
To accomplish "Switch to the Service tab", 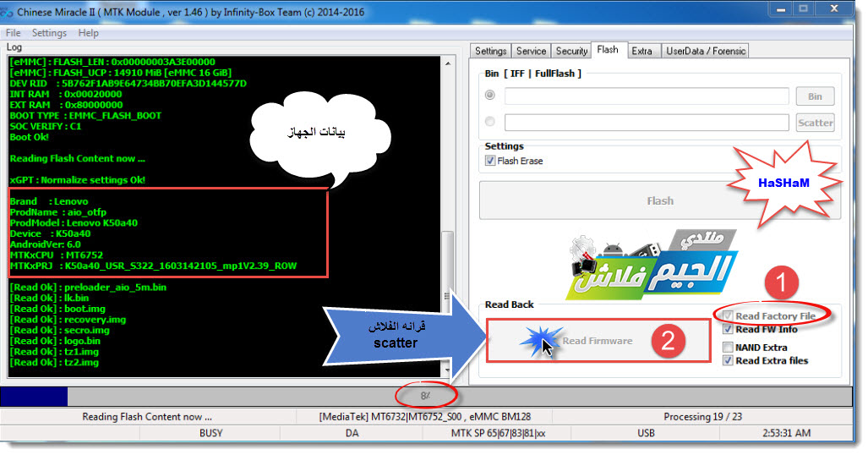I will (531, 51).
